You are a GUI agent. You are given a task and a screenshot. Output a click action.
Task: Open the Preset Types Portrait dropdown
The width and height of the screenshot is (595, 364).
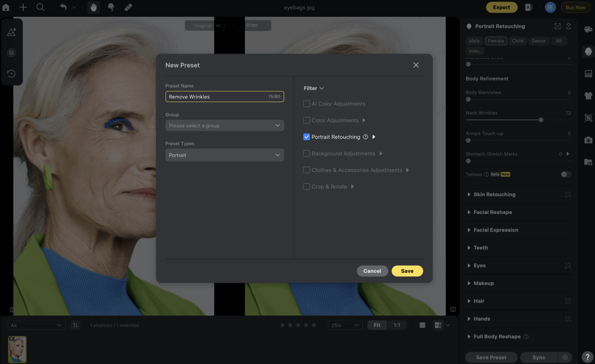(x=225, y=155)
